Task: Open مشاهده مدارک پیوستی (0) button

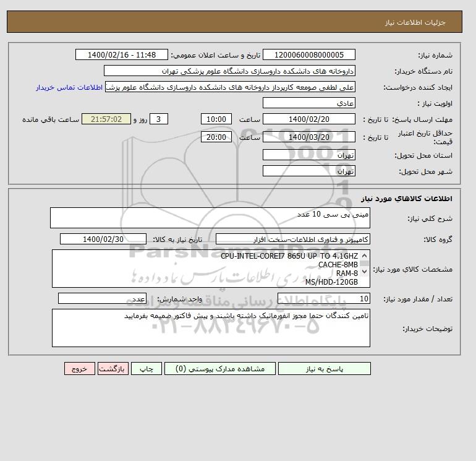Action: click(220, 369)
